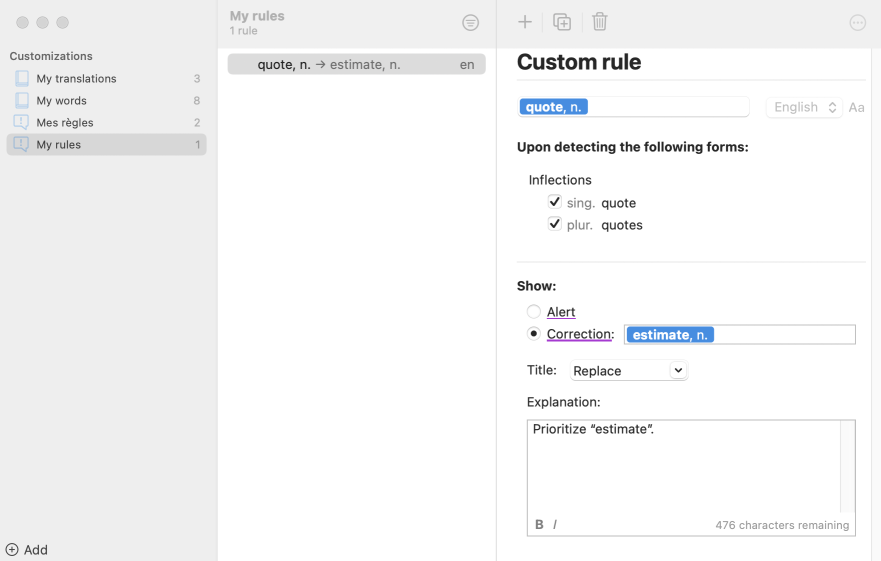This screenshot has width=881, height=561.
Task: Duplicate the selected rule with copy icon
Action: coord(562,22)
